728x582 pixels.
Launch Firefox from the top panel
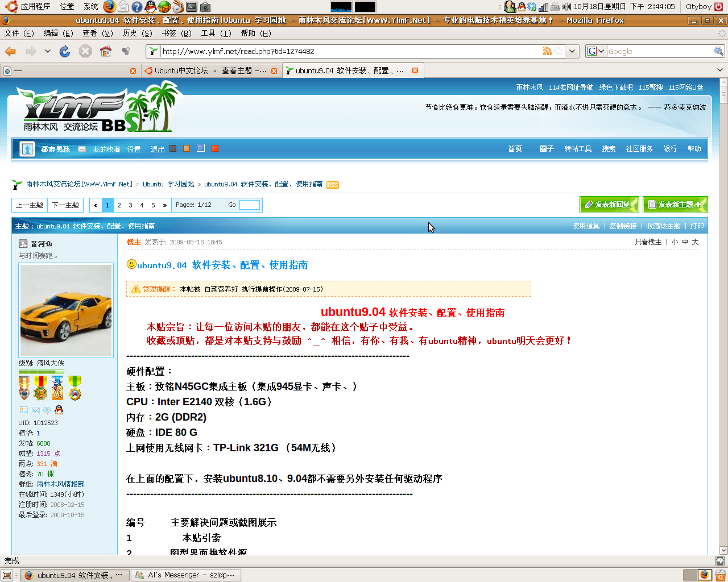pyautogui.click(x=109, y=7)
